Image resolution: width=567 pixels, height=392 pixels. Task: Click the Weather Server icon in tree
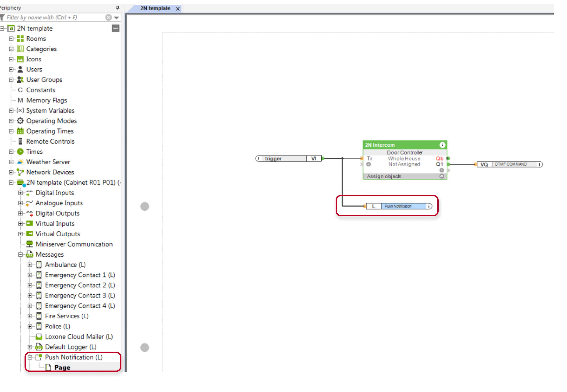click(20, 162)
